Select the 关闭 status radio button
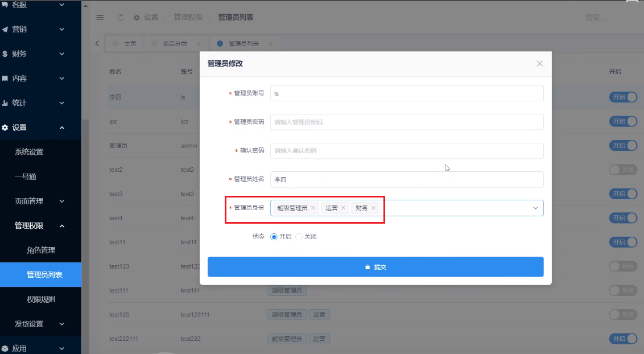 [x=299, y=237]
